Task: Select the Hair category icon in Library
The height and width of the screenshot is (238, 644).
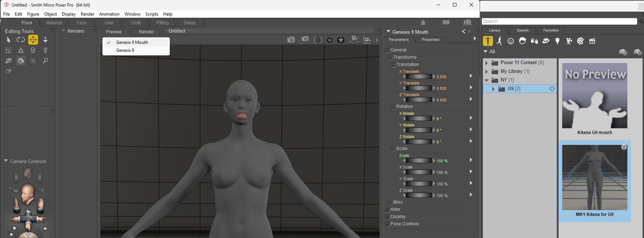Action: pos(522,41)
